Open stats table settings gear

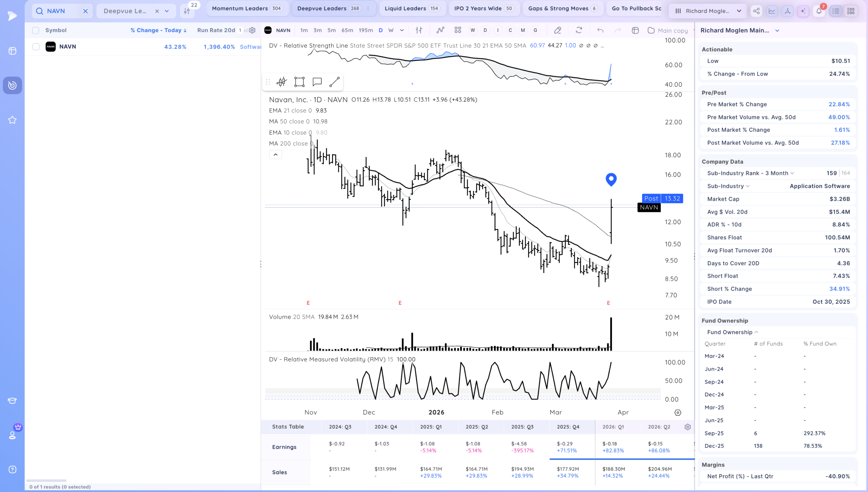[x=687, y=427]
